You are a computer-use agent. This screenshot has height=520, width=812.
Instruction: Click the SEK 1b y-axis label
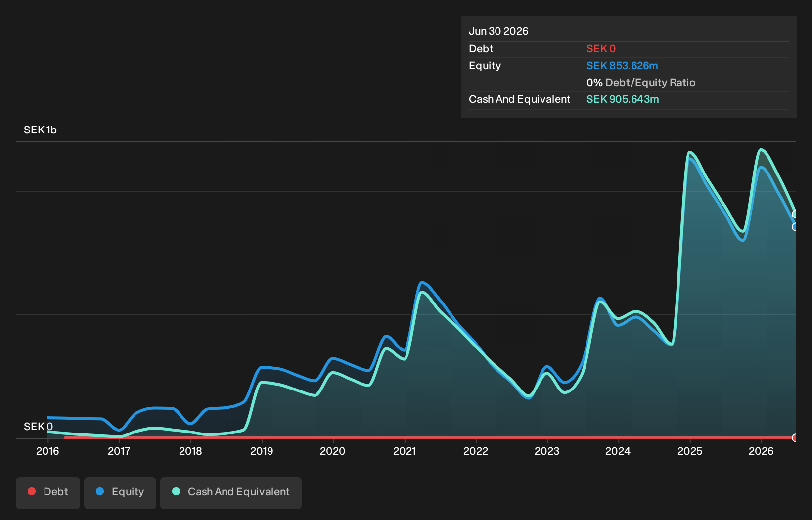pyautogui.click(x=40, y=130)
